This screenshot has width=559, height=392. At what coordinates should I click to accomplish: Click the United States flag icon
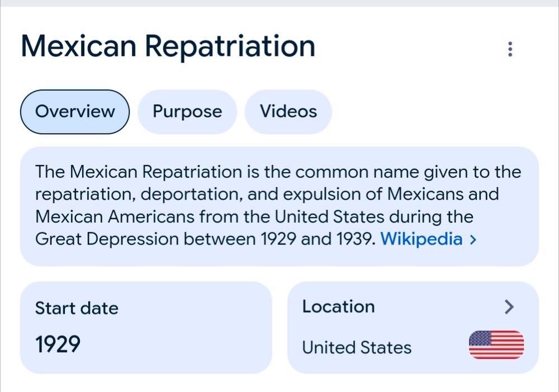496,344
